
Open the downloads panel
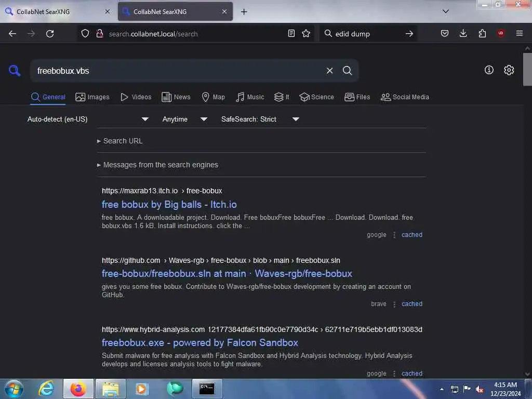coord(463,33)
